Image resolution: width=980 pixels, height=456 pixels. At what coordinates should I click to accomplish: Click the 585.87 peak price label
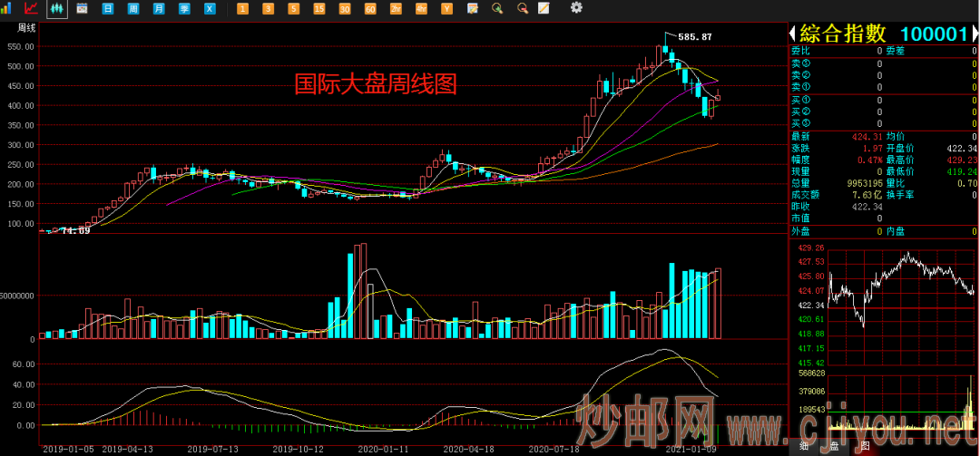(694, 37)
